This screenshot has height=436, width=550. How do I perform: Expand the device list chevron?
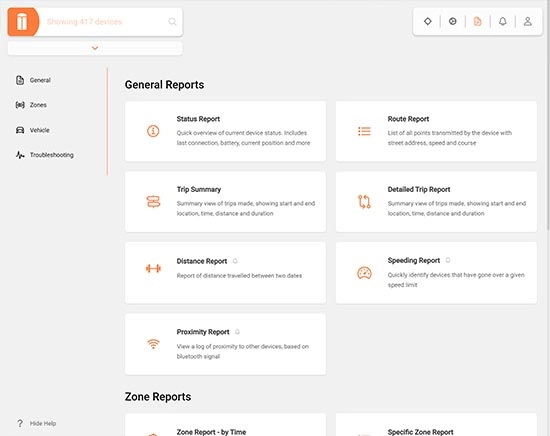pyautogui.click(x=95, y=48)
